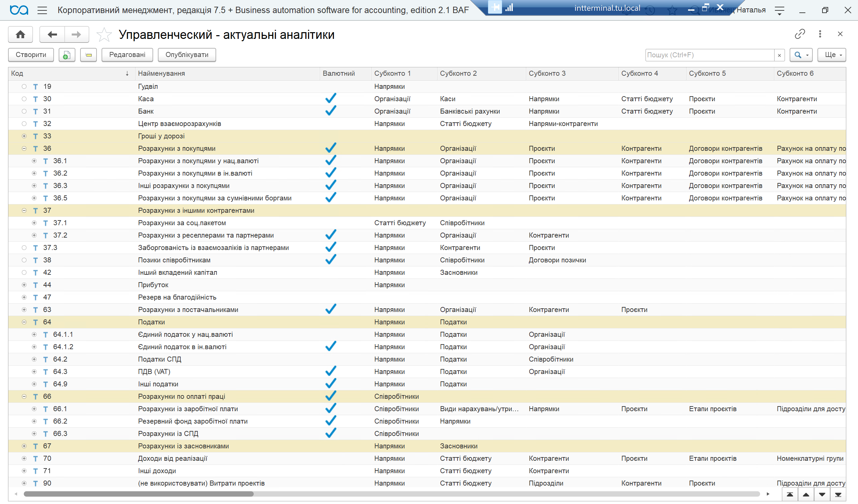Move one page down in list

point(822,495)
